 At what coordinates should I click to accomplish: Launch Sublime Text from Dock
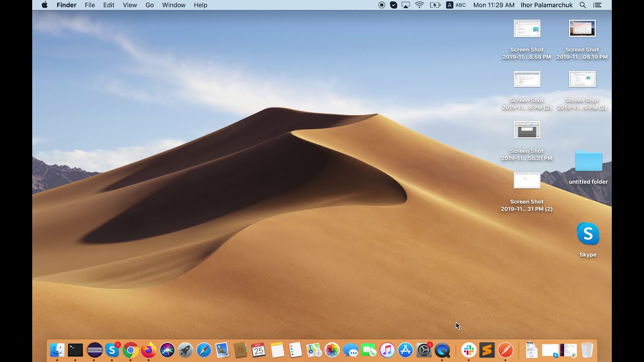[487, 350]
